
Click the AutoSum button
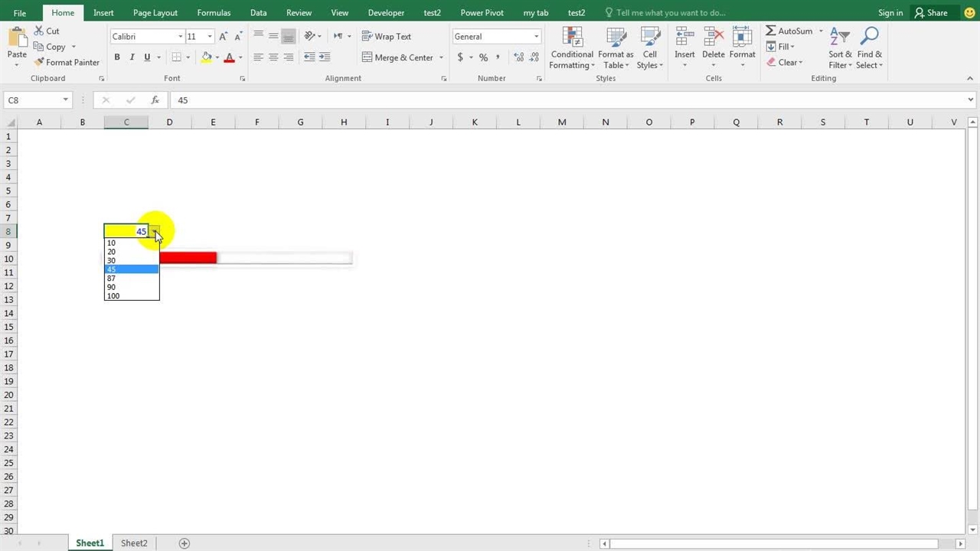click(x=789, y=31)
